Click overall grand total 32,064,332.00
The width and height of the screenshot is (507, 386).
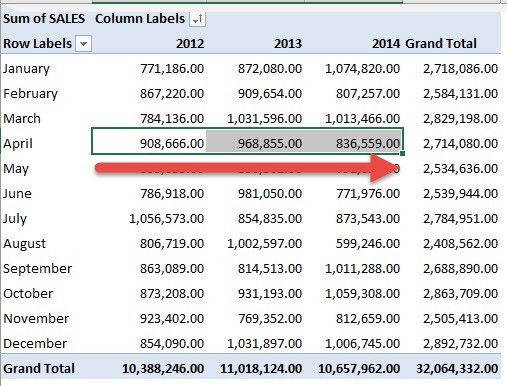[x=457, y=369]
